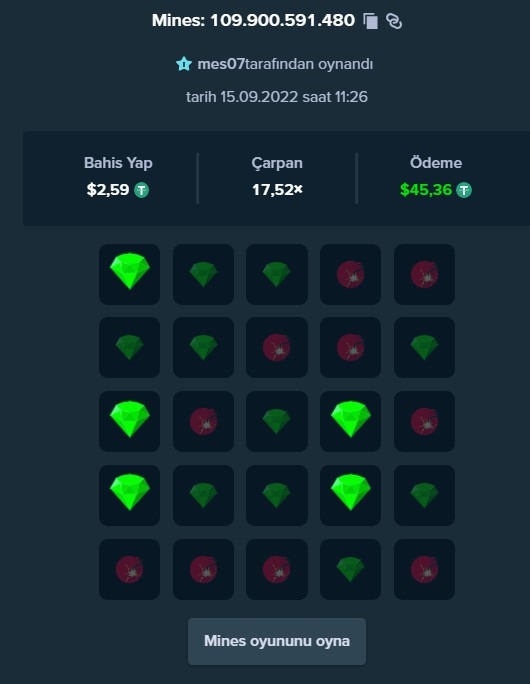Click dim gem in bottom row, fourth column
The image size is (530, 684).
pos(351,569)
